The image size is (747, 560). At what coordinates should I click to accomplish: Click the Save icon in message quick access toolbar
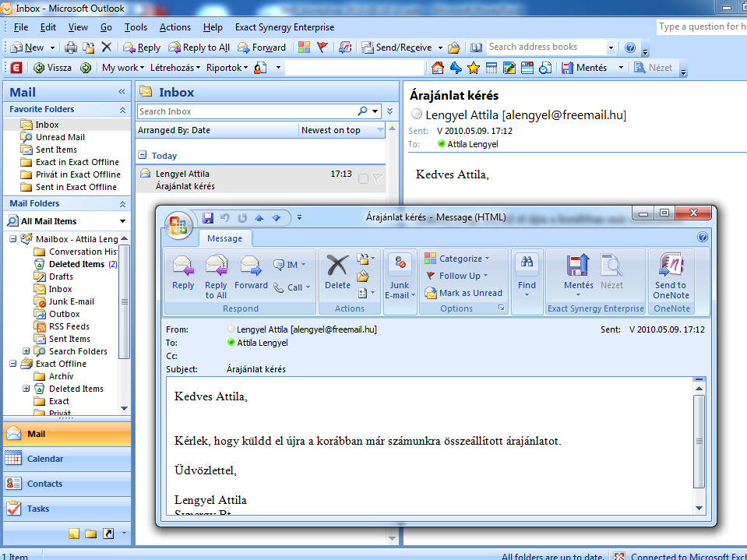pyautogui.click(x=208, y=217)
